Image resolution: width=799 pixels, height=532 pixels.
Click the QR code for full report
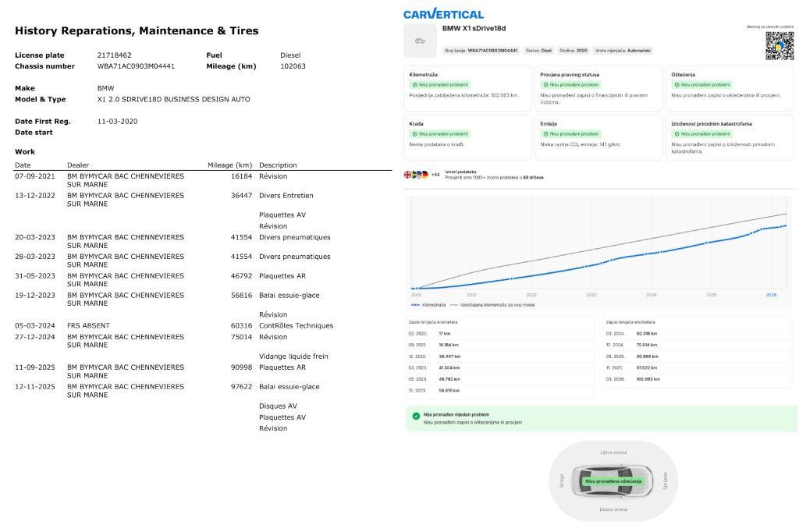[x=779, y=46]
